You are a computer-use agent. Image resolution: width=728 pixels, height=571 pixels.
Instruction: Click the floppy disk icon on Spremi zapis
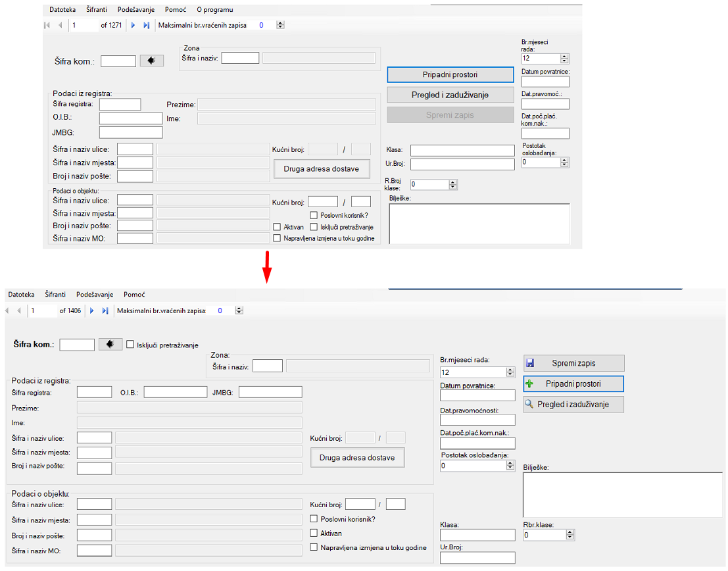[531, 363]
